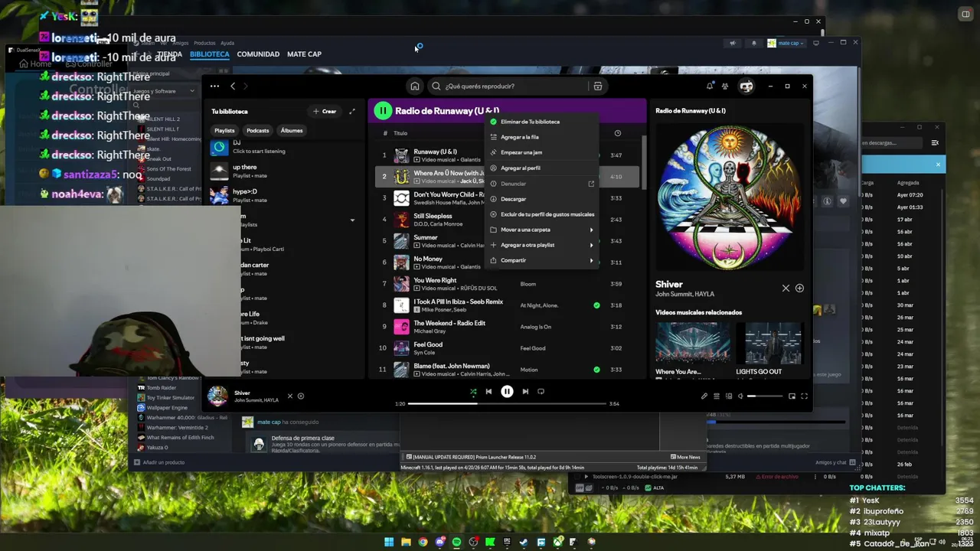The width and height of the screenshot is (980, 551).
Task: Select Empezar una jam
Action: tap(541, 152)
